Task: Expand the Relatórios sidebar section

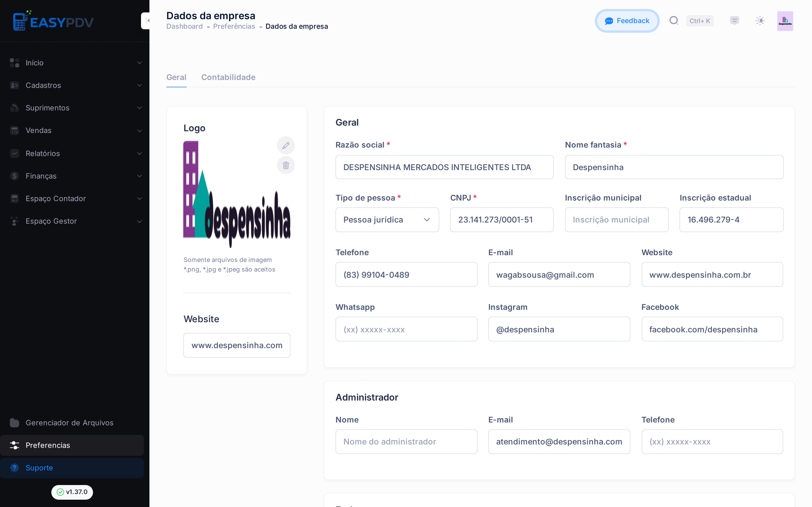Action: tap(72, 153)
